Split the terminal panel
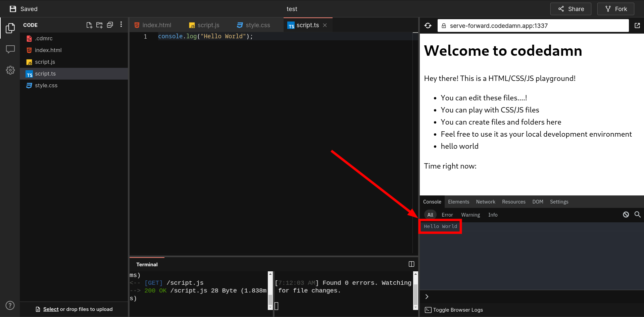 click(x=411, y=264)
